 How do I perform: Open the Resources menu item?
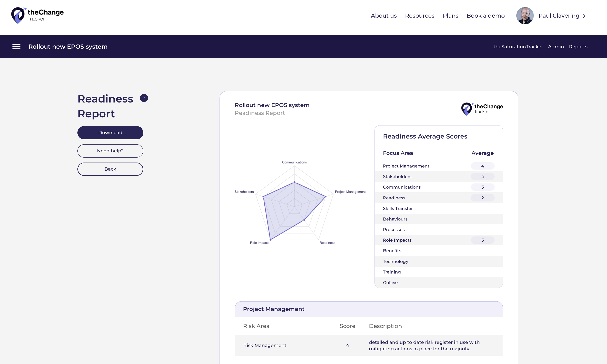419,16
